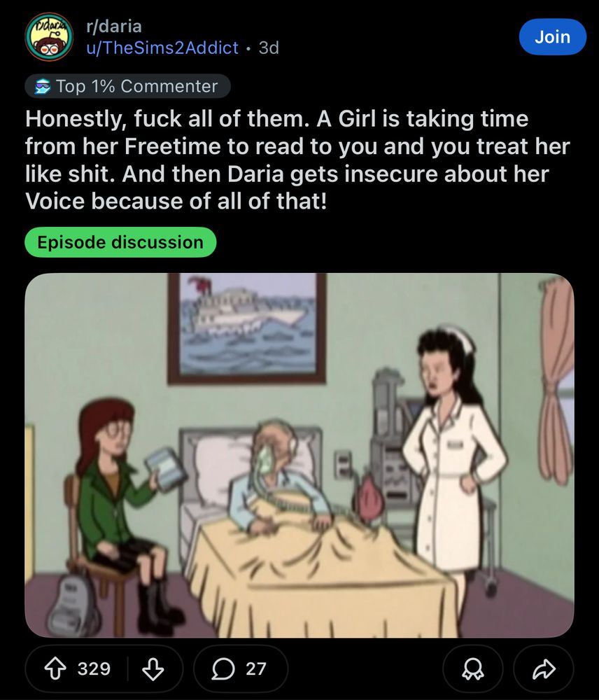Tap the 27 comments count
The height and width of the screenshot is (700, 599).
pyautogui.click(x=255, y=668)
